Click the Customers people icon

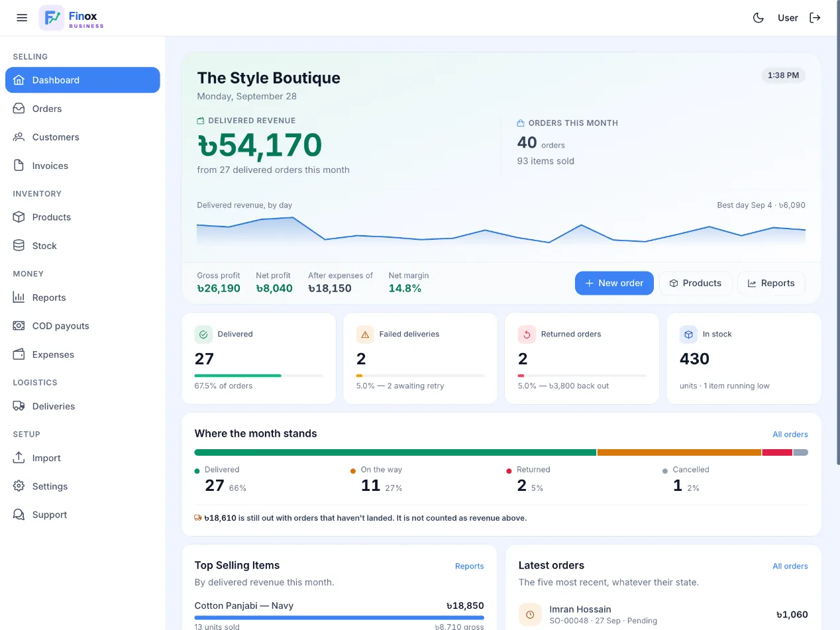pos(19,137)
